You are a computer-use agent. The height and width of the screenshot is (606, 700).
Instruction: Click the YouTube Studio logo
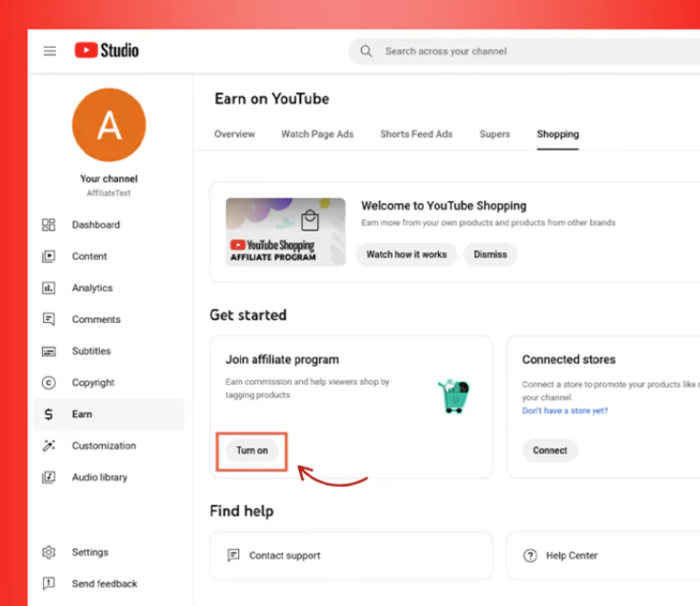click(x=107, y=50)
